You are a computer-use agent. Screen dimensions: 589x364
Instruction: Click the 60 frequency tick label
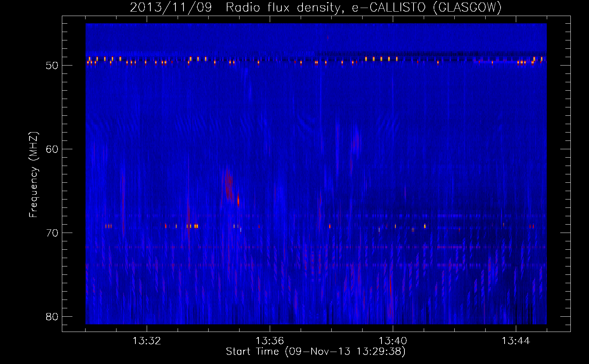[52, 149]
